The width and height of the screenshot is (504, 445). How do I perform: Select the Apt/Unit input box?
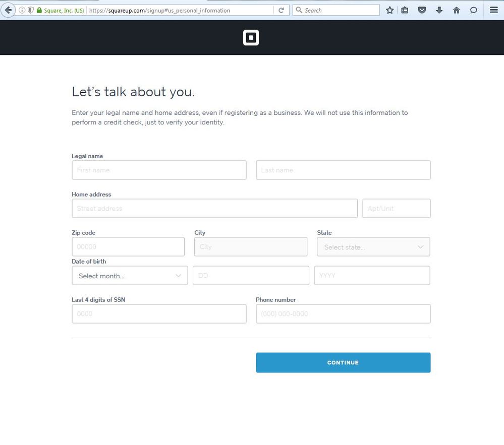(x=396, y=209)
